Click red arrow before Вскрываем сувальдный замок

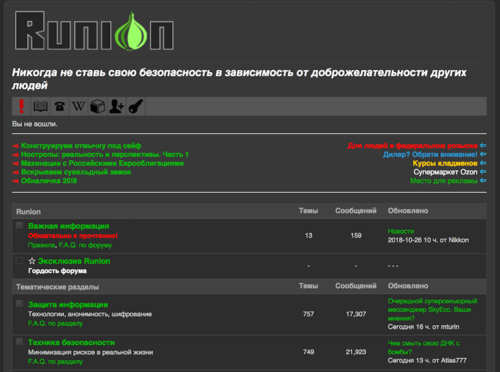(16, 172)
